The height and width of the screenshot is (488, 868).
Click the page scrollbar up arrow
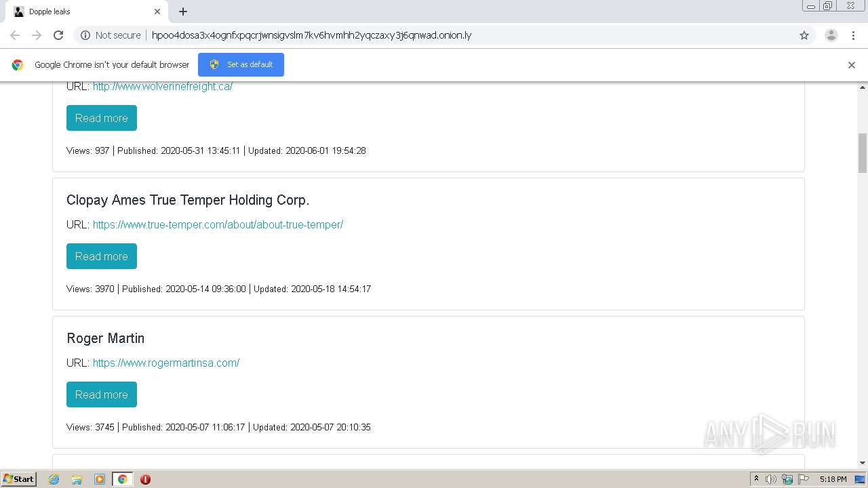point(863,87)
